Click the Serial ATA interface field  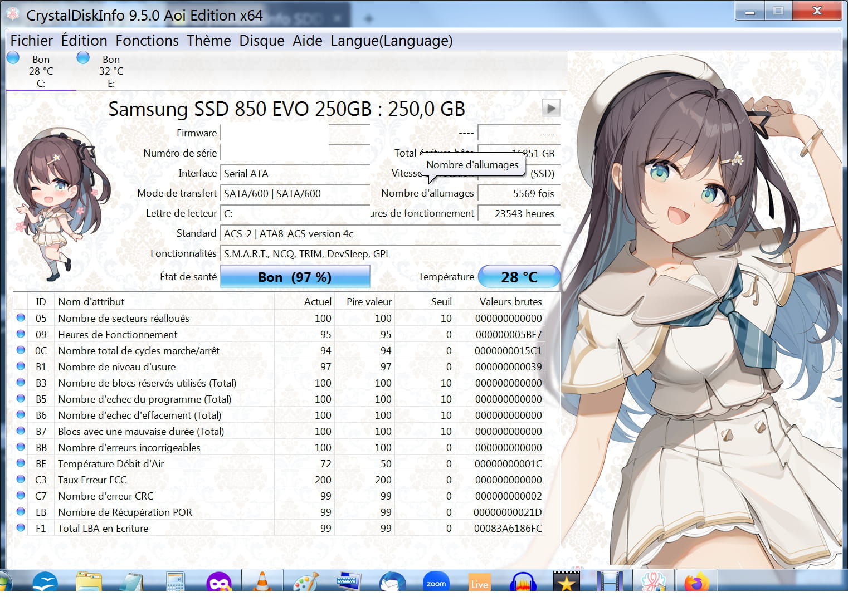click(295, 173)
